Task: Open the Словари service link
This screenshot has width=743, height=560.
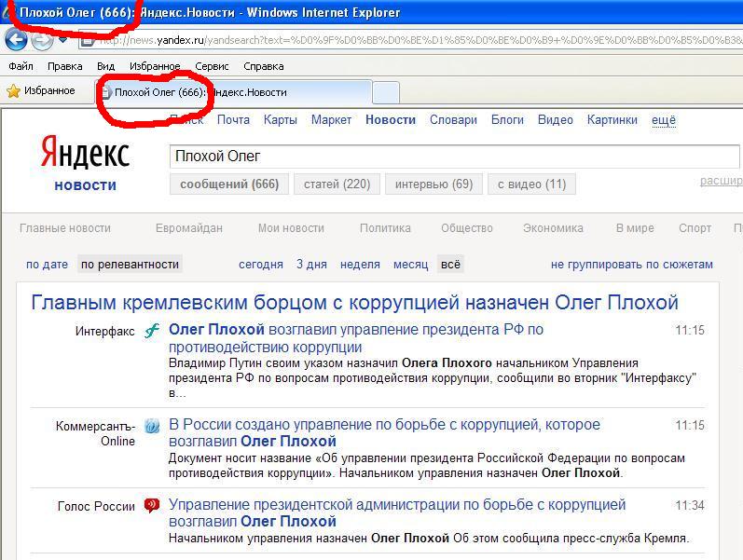Action: click(x=453, y=120)
